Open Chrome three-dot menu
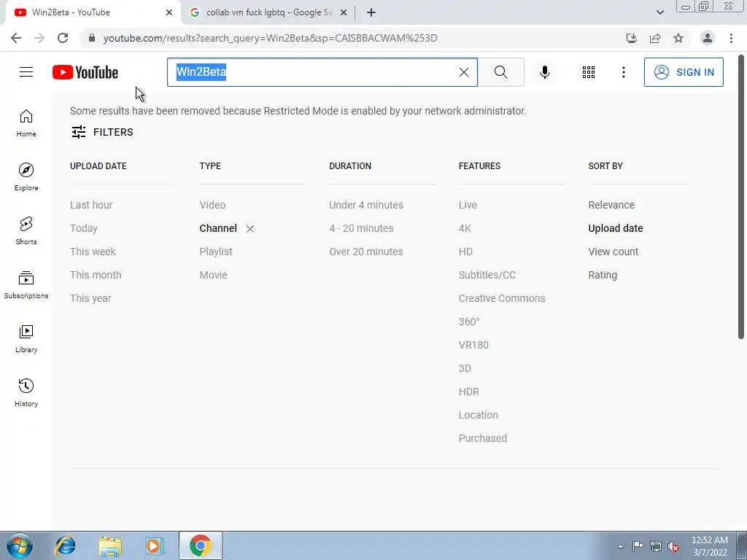This screenshot has width=747, height=560. (x=731, y=38)
